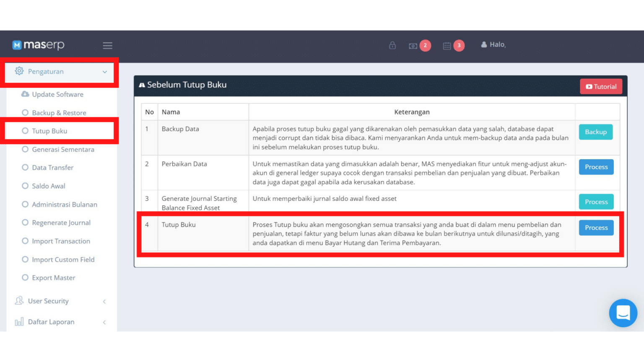The width and height of the screenshot is (644, 362).
Task: Open the Tutorial video button
Action: (x=601, y=87)
